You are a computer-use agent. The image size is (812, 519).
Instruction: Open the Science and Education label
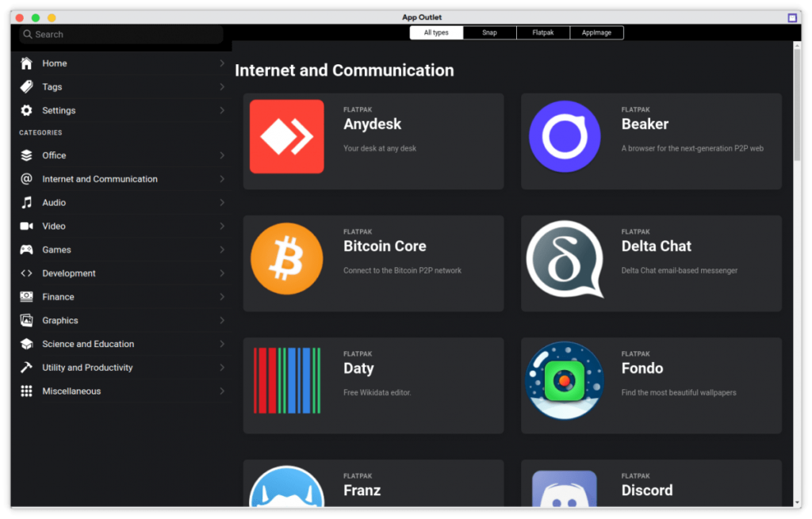coord(88,344)
